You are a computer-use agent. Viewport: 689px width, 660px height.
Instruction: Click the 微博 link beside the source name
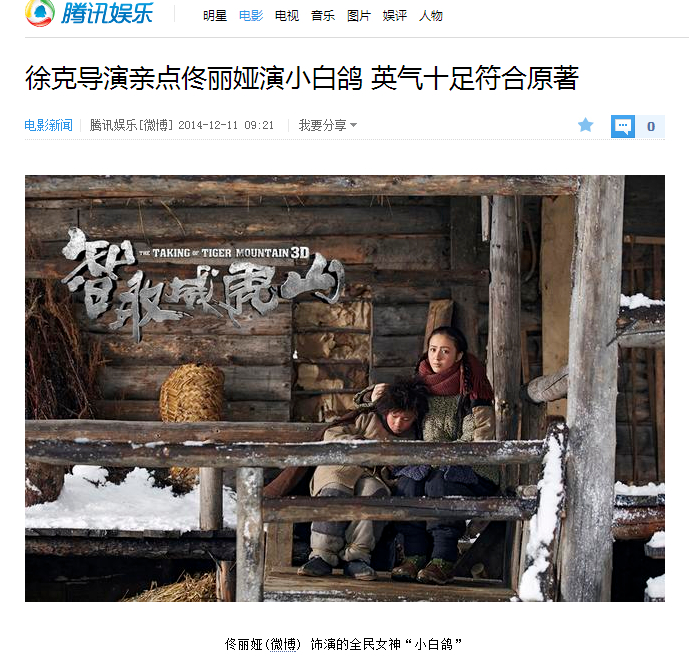pos(156,126)
